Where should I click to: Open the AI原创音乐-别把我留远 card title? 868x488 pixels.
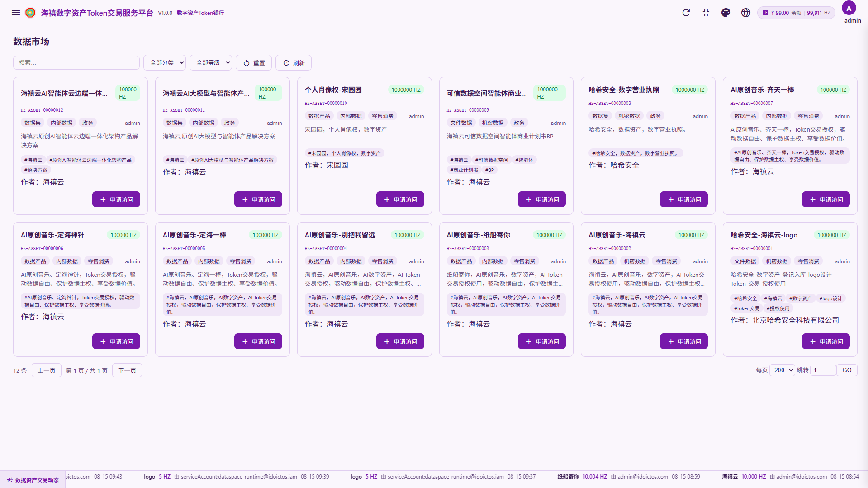[340, 235]
